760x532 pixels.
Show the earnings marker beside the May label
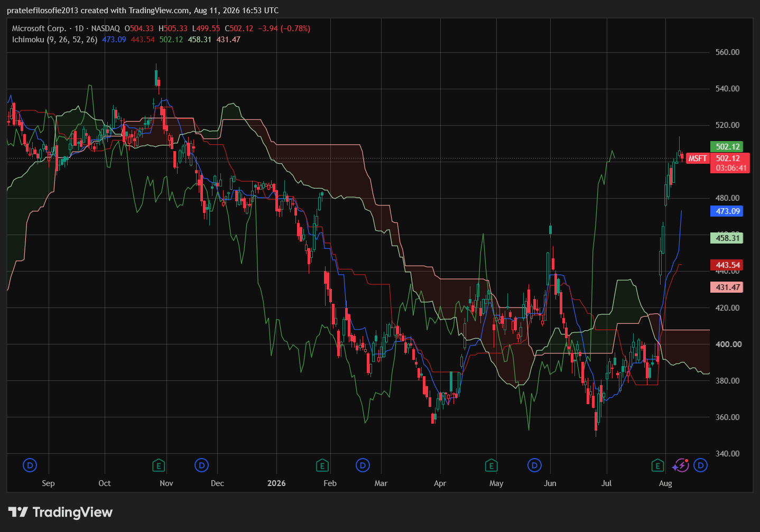[x=492, y=465]
